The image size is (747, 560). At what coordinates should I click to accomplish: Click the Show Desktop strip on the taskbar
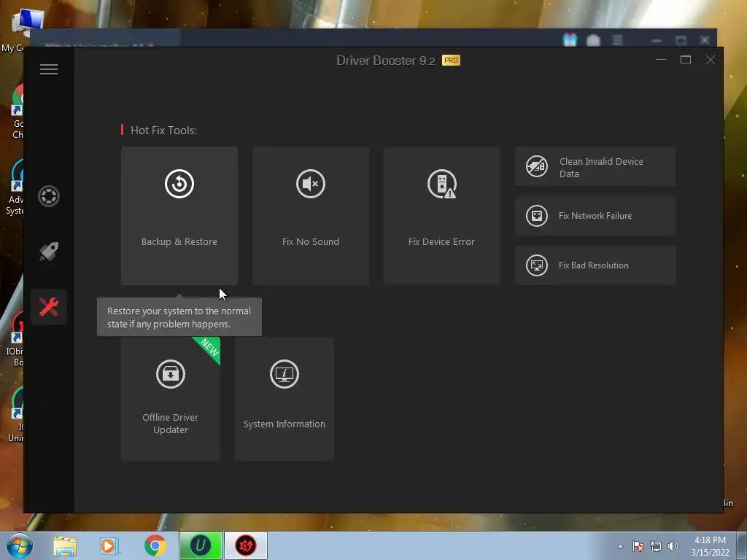(x=742, y=545)
